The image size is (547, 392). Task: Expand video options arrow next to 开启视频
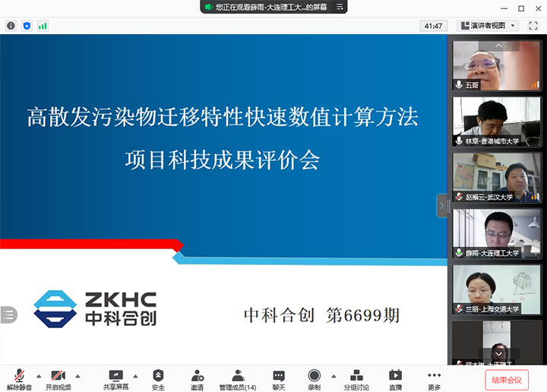point(77,376)
